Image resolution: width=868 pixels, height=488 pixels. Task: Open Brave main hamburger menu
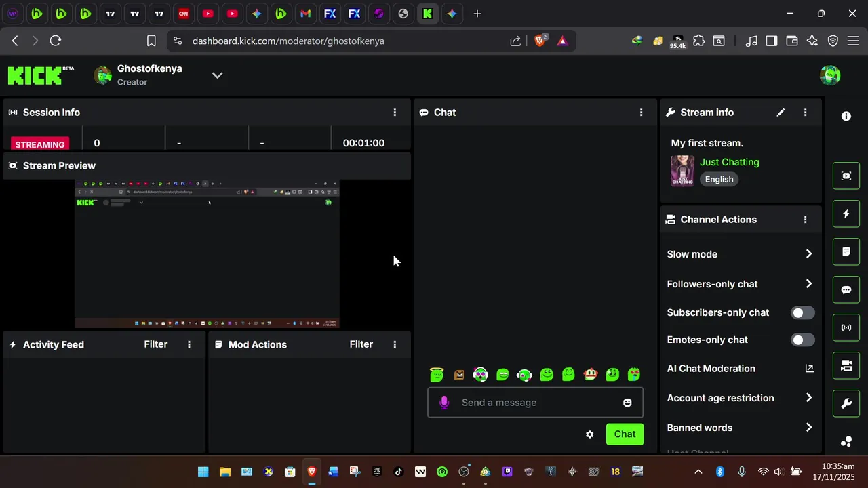[854, 41]
